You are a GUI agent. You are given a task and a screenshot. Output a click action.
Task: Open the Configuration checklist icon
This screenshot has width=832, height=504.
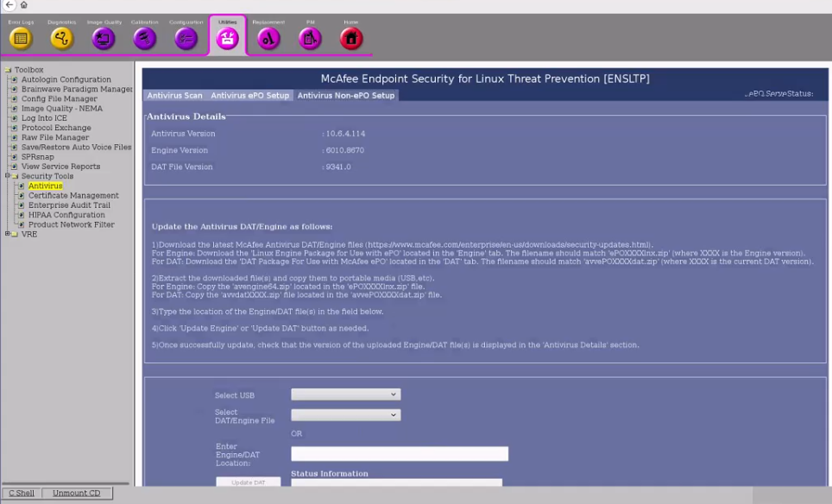click(x=186, y=38)
